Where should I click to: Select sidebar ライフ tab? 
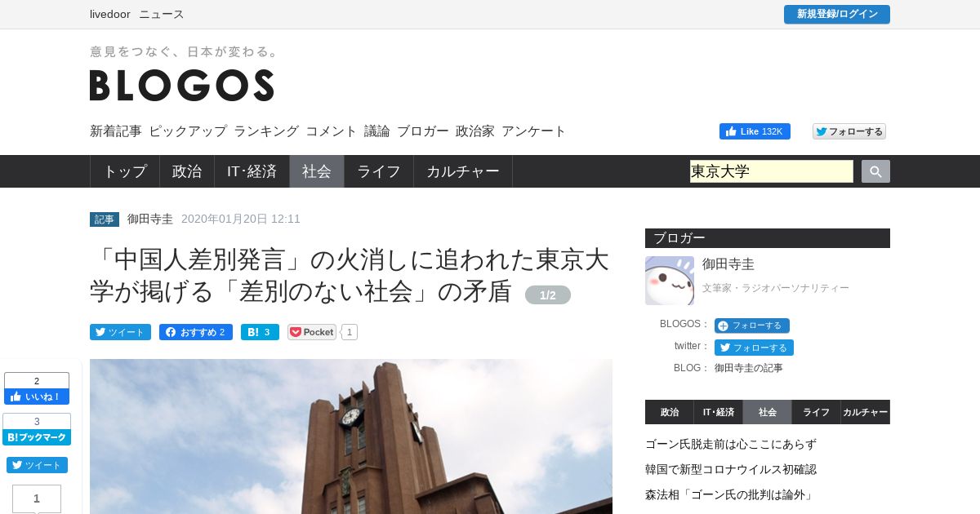[x=817, y=412]
